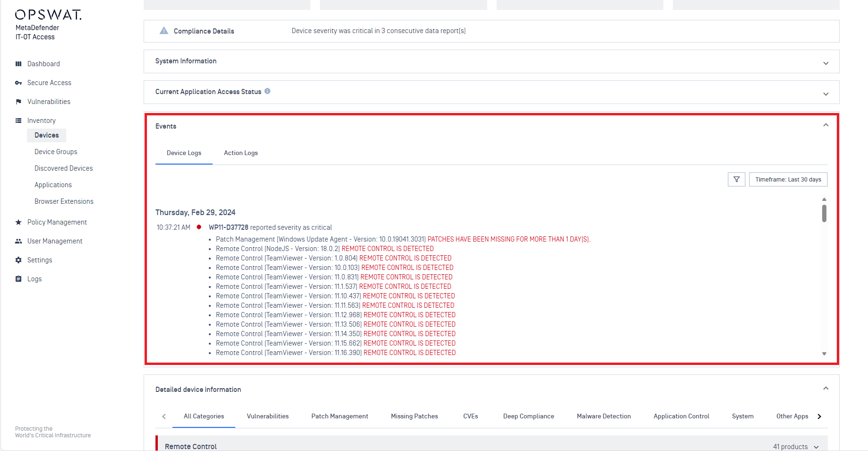The width and height of the screenshot is (868, 451).
Task: Click the Vulnerabilities flag icon
Action: coord(18,102)
